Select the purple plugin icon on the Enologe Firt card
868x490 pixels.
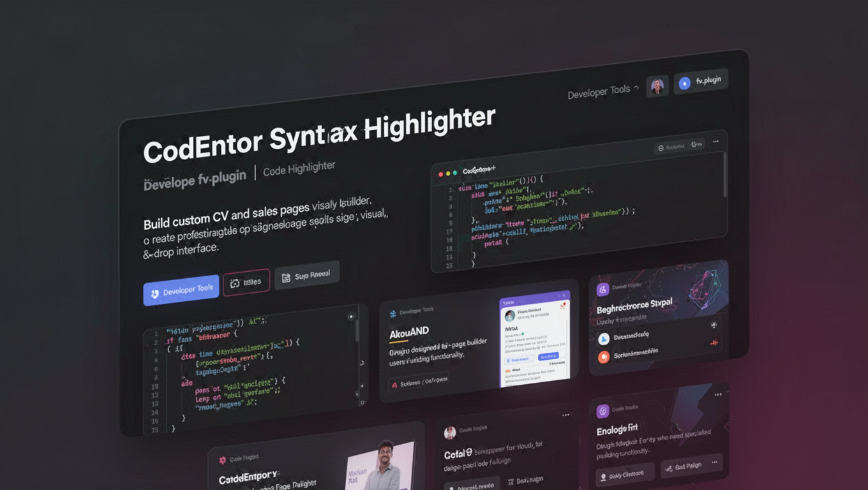point(603,412)
